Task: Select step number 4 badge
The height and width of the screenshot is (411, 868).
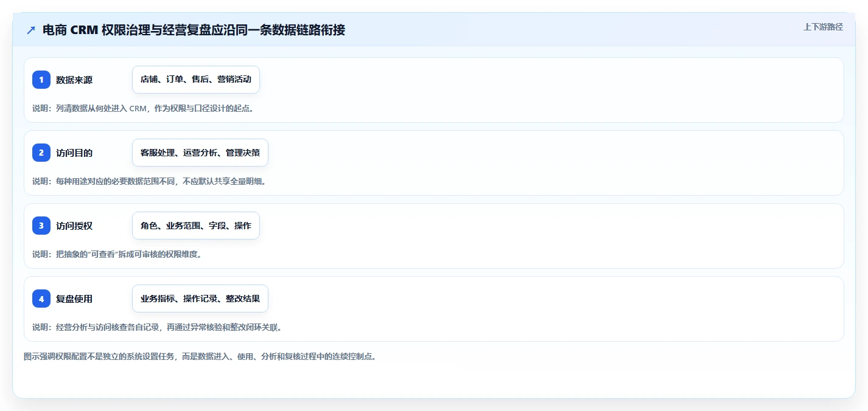Action: [x=41, y=299]
